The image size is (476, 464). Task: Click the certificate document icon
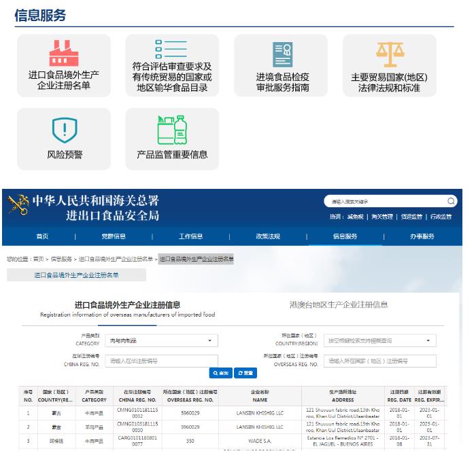coord(282,54)
